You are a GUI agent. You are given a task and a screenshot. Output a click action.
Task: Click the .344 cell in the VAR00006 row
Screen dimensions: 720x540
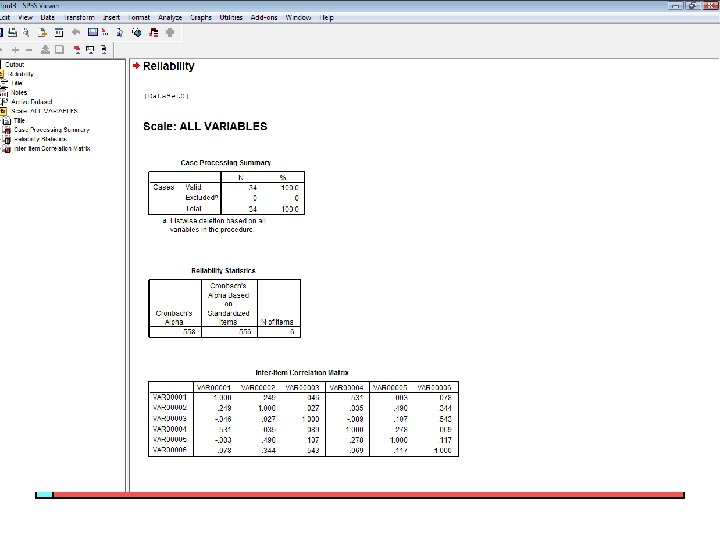268,450
